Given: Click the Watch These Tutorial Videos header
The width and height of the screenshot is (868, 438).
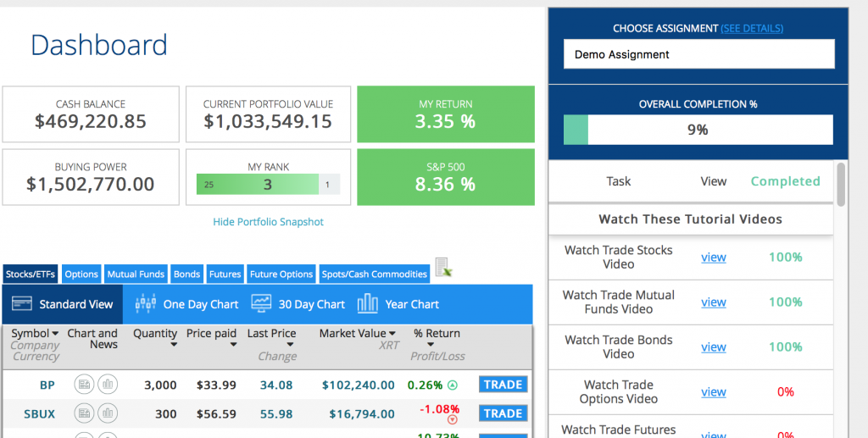Looking at the screenshot, I should (x=690, y=219).
